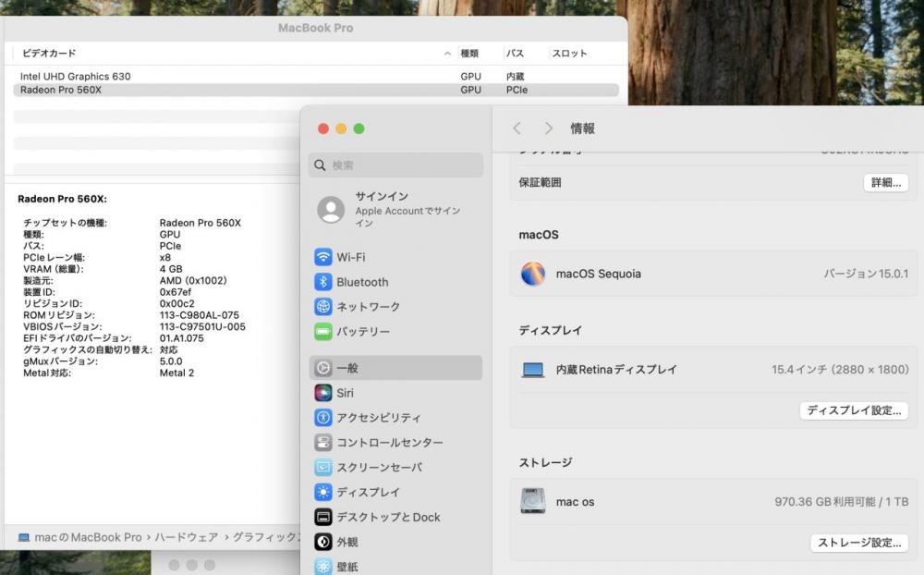Click ハードウェア in the path bar
924x575 pixels.
pos(187,537)
